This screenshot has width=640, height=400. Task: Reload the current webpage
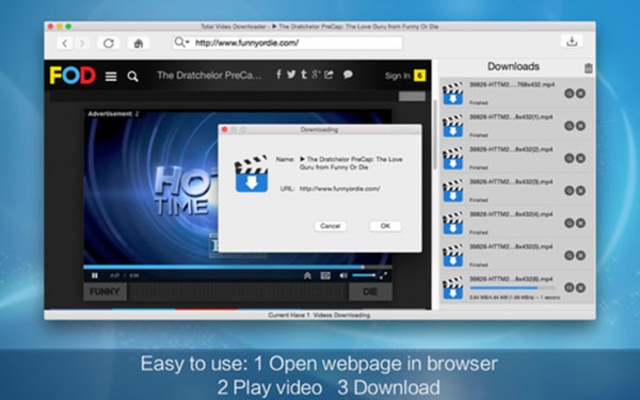point(108,43)
